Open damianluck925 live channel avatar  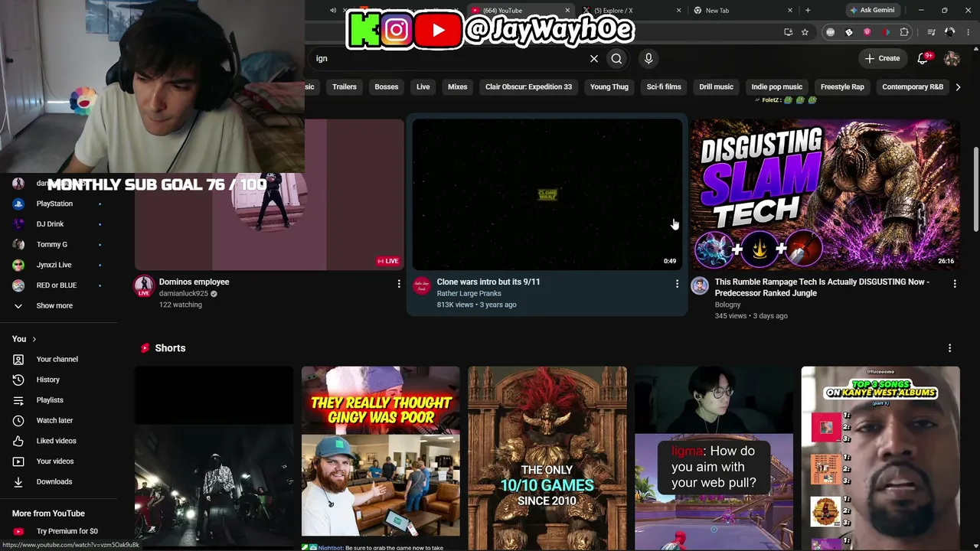[x=144, y=286]
